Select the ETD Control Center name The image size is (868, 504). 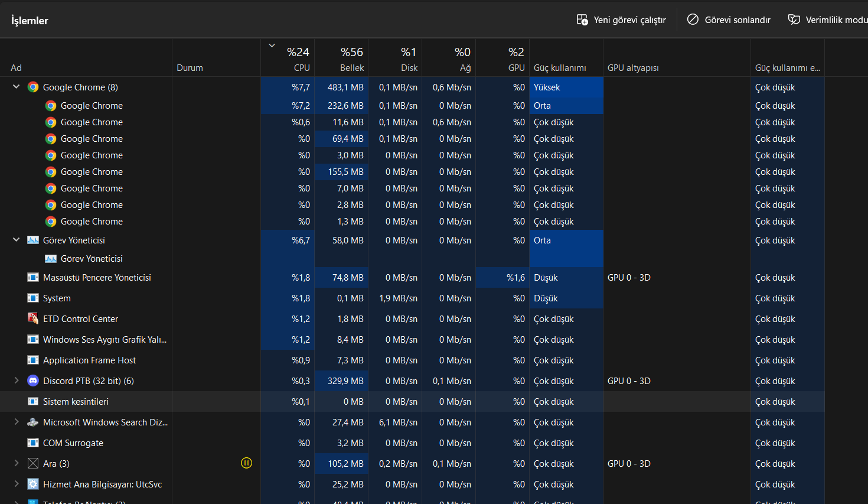click(80, 319)
